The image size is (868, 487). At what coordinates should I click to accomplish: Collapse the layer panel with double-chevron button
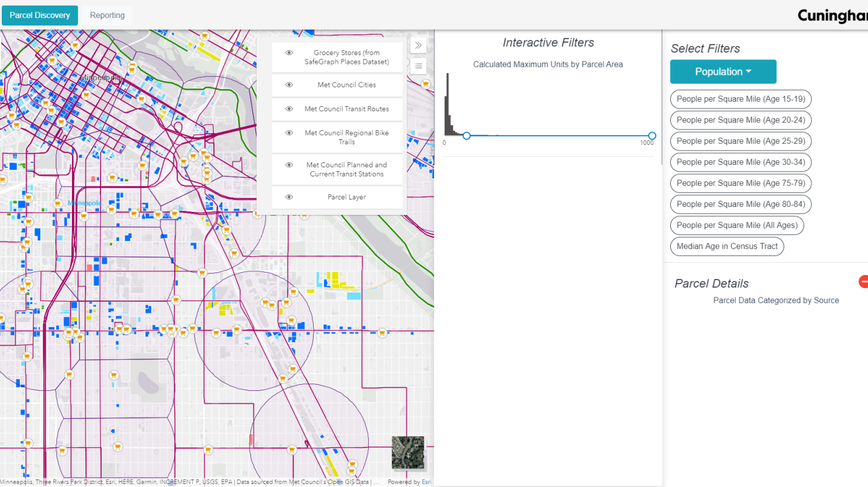click(x=418, y=45)
